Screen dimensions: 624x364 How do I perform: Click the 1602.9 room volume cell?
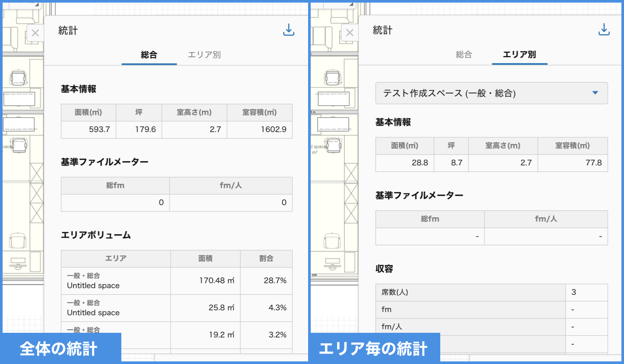point(260,130)
